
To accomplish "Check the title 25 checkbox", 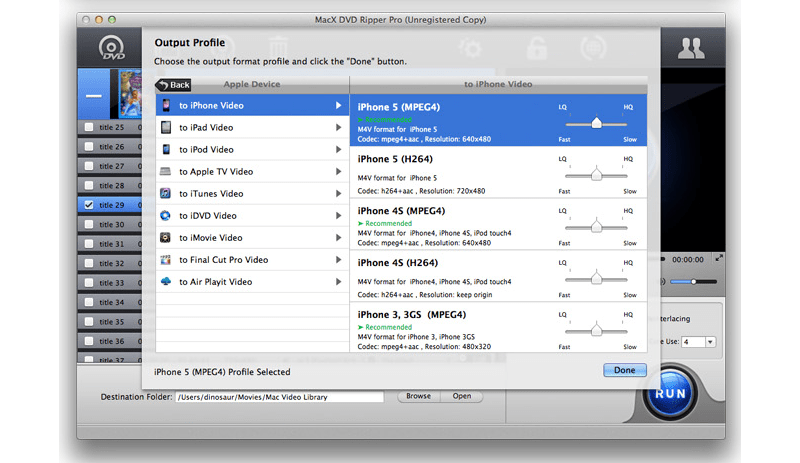I will pos(89,127).
